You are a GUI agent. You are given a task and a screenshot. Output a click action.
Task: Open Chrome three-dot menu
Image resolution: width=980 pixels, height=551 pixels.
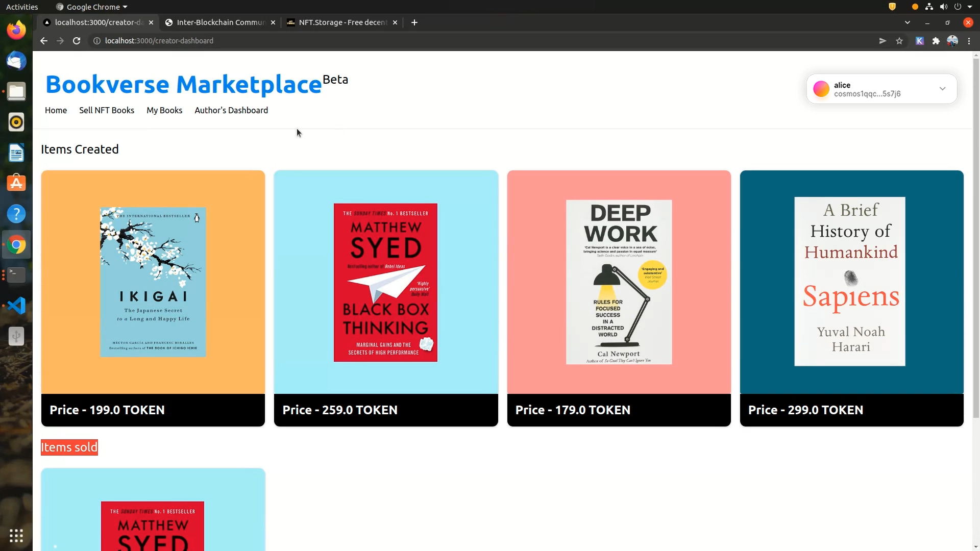click(969, 41)
